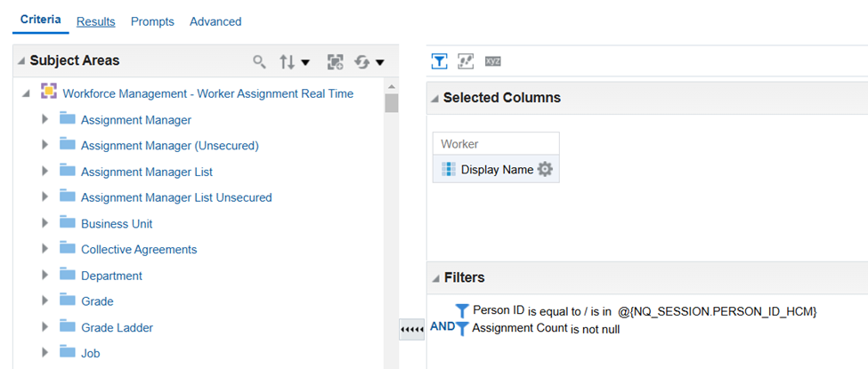Image resolution: width=868 pixels, height=369 pixels.
Task: Open the search icon in Subject Areas
Action: 259,61
